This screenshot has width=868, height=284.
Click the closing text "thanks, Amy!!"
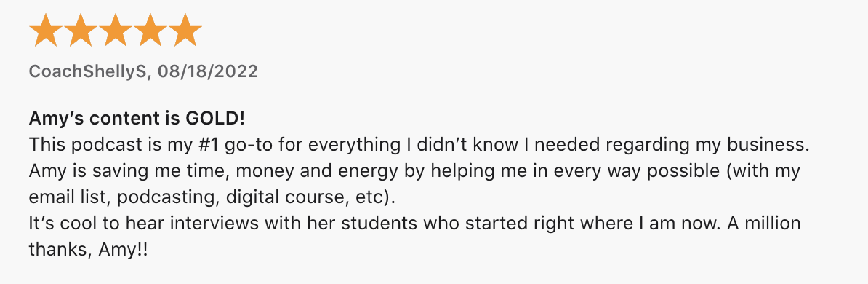pyautogui.click(x=89, y=251)
